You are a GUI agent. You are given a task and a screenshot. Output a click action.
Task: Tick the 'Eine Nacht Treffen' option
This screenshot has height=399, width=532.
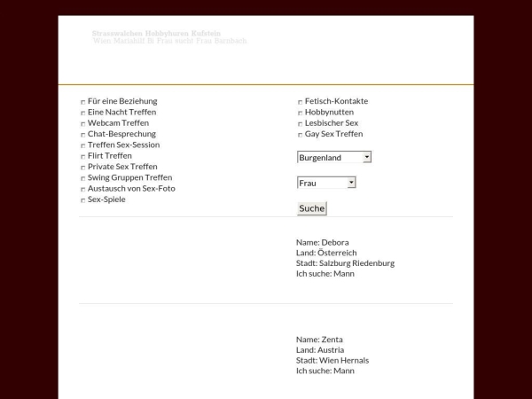coord(82,113)
